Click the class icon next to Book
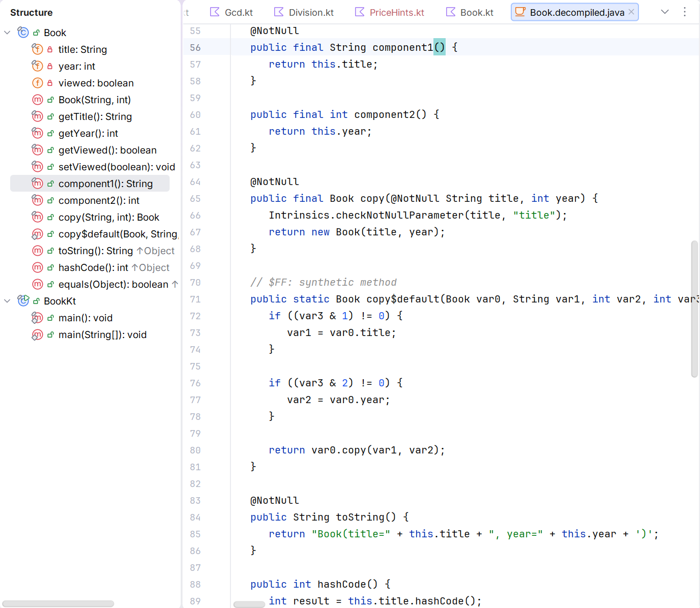700x608 pixels. coord(23,33)
